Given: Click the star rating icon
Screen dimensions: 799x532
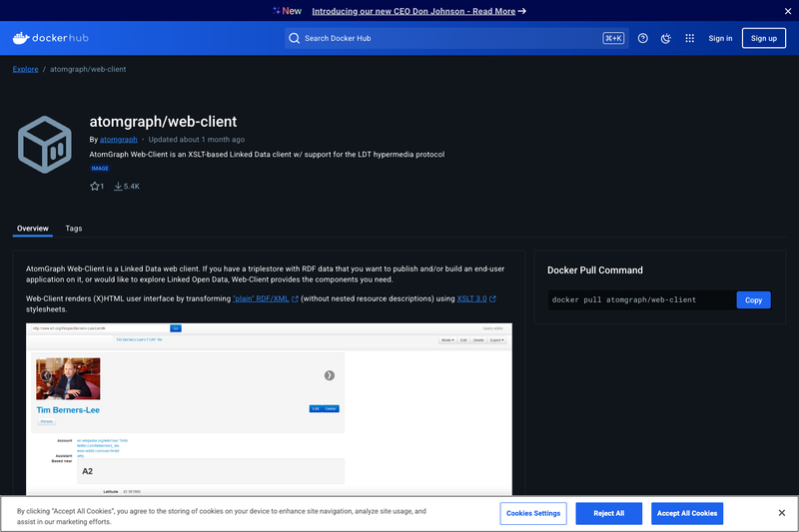Looking at the screenshot, I should click(x=95, y=187).
